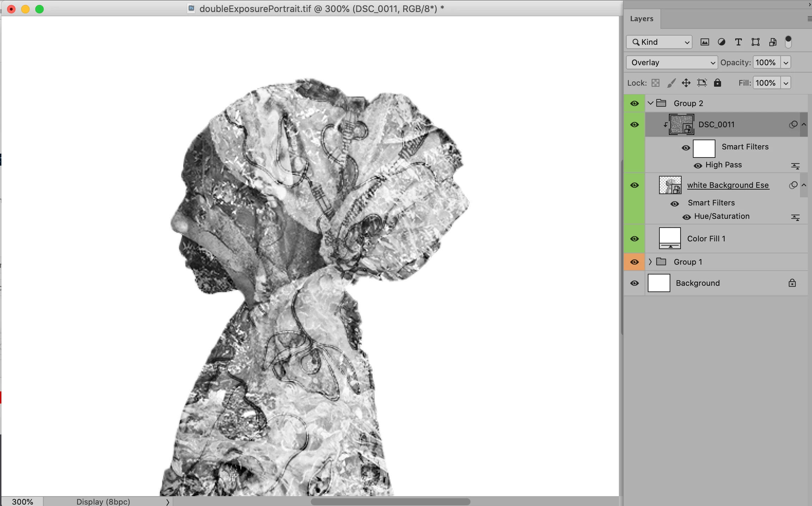Hide the High Pass smart filter
The width and height of the screenshot is (812, 506).
click(x=698, y=166)
